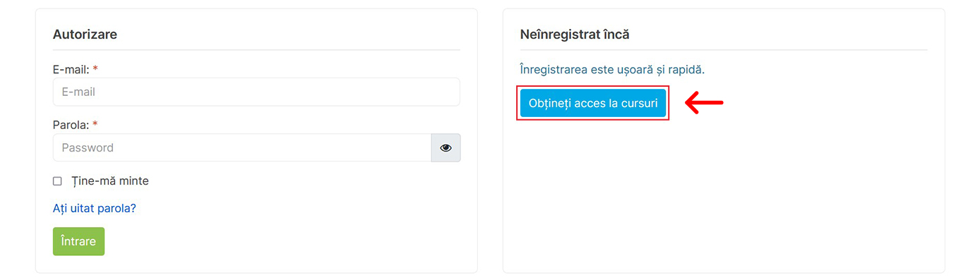The height and width of the screenshot is (280, 980).
Task: Click the Autorizare heading
Action: 85,34
